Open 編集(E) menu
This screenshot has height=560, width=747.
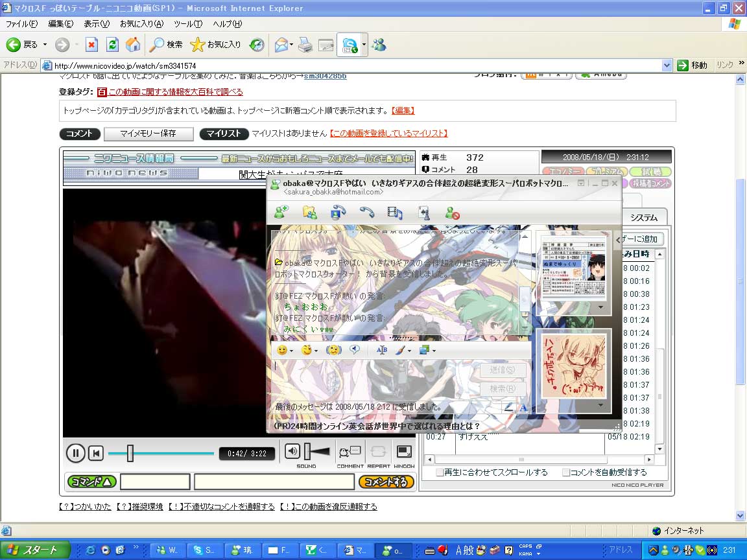pyautogui.click(x=60, y=23)
